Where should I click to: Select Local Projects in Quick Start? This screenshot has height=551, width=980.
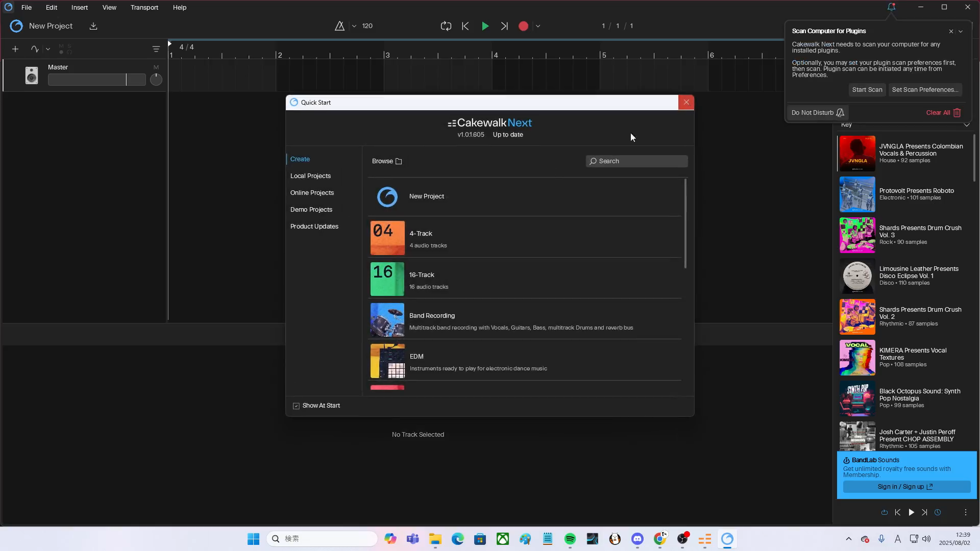310,176
